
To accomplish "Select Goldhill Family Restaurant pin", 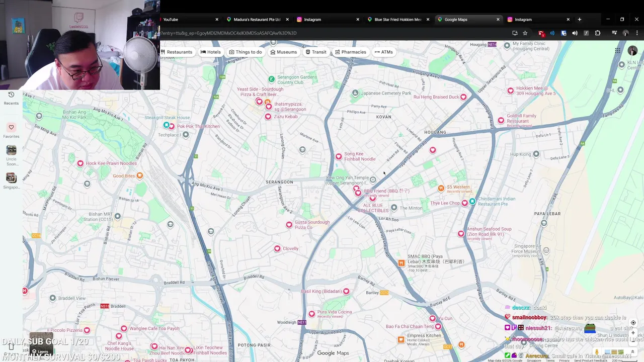I will tap(501, 121).
